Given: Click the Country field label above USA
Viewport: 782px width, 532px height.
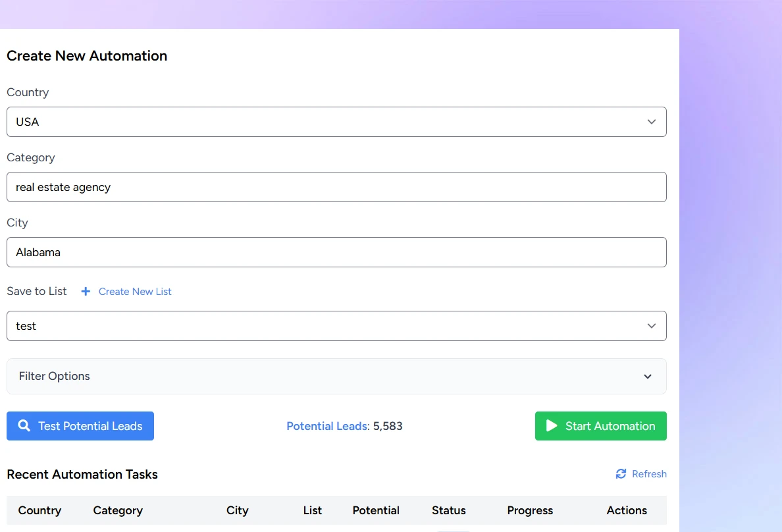Looking at the screenshot, I should pyautogui.click(x=28, y=92).
